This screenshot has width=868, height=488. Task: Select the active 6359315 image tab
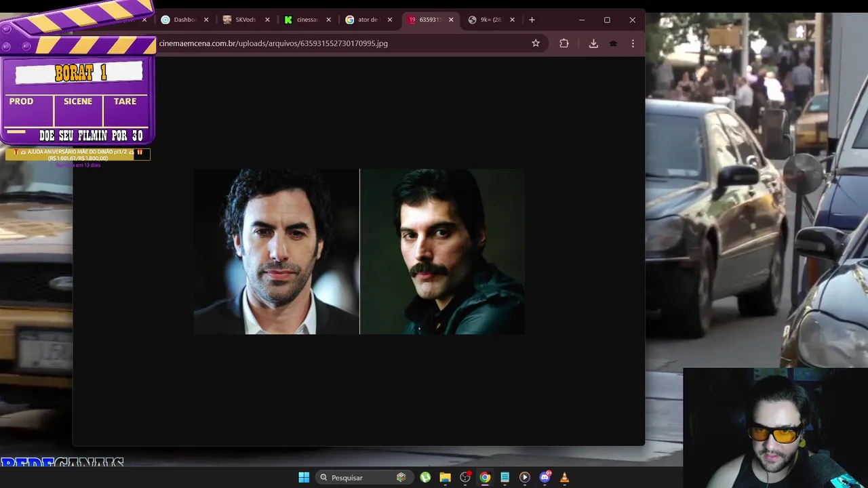pyautogui.click(x=429, y=20)
